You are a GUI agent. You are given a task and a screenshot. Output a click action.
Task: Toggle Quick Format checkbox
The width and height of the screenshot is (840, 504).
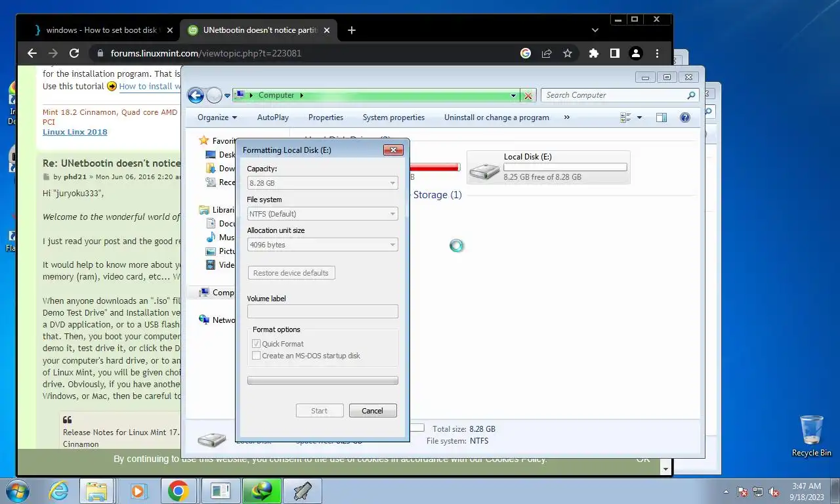tap(257, 344)
